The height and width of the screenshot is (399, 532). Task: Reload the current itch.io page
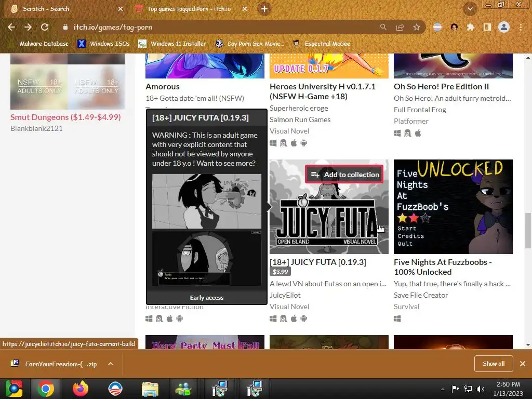[x=45, y=27]
